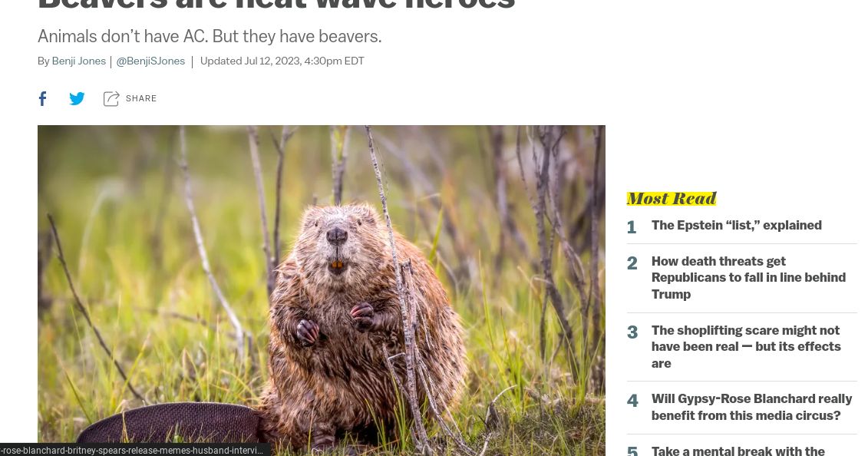Viewport: 868px width, 456px height.
Task: Open shoplifting scare most-read article
Action: [x=746, y=346]
